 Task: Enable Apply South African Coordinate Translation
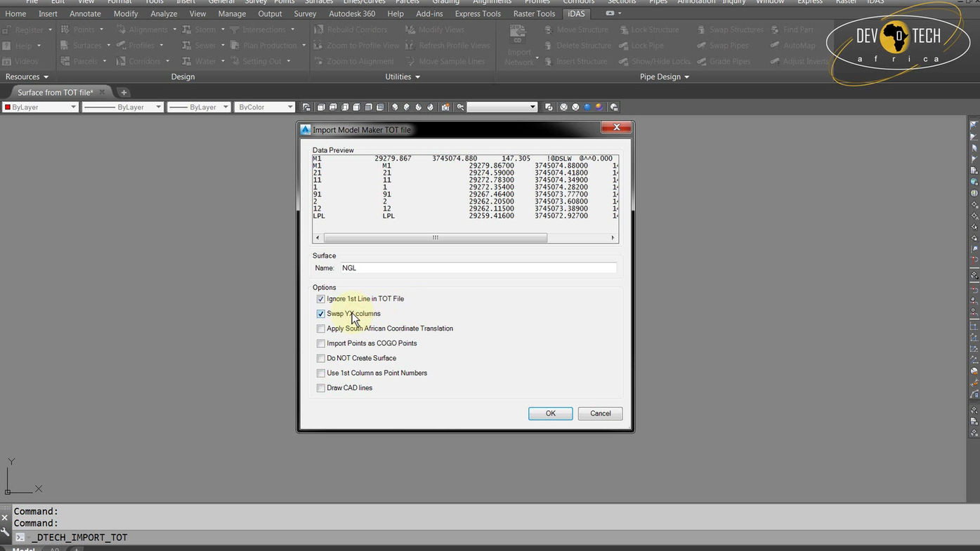[321, 328]
